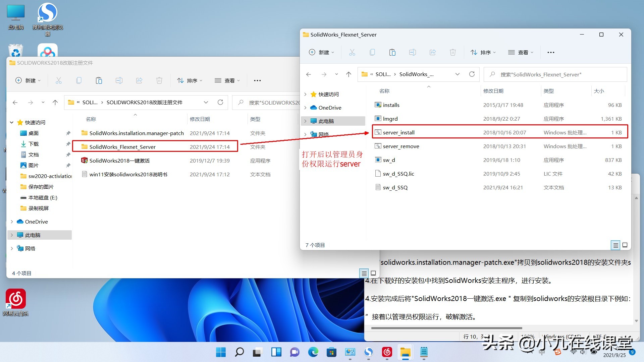Launch NetEase Cloud Music from the taskbar
Viewport: 644px width, 362px height.
point(387,352)
